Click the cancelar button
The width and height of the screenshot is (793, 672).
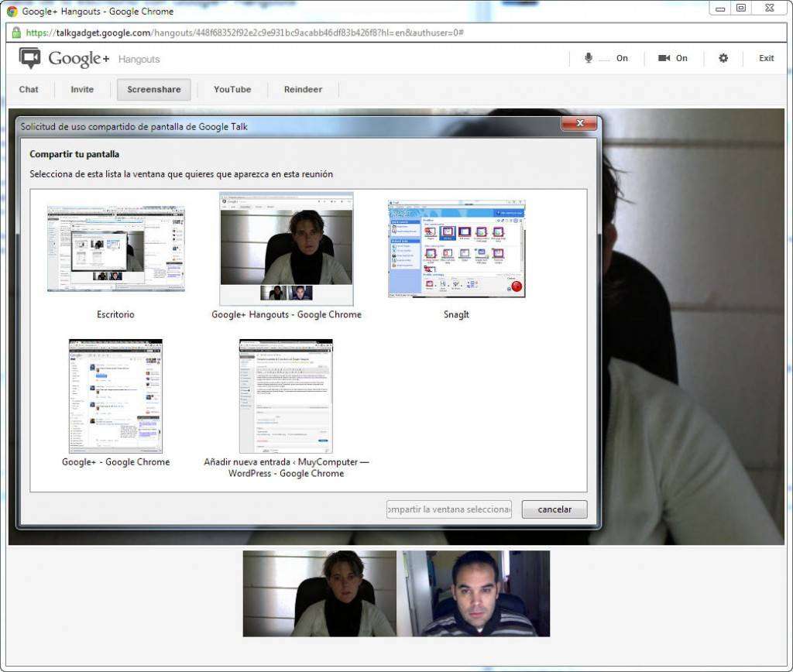tap(554, 509)
